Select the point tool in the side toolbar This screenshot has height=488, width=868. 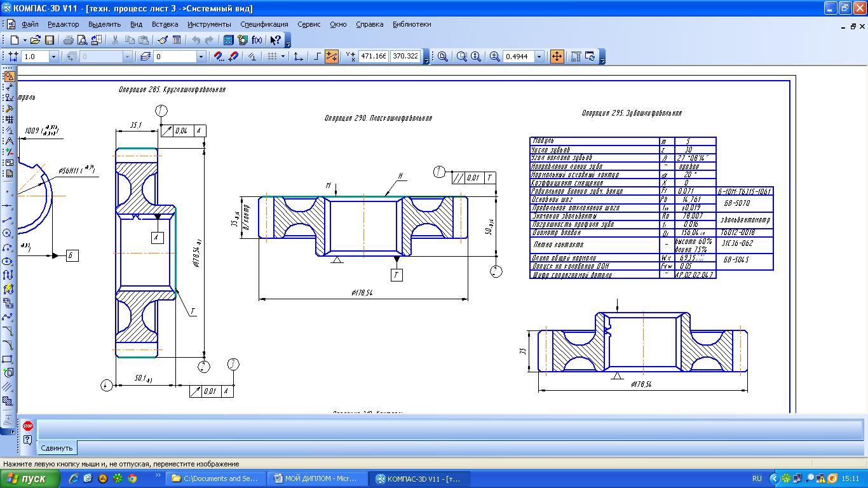click(8, 191)
